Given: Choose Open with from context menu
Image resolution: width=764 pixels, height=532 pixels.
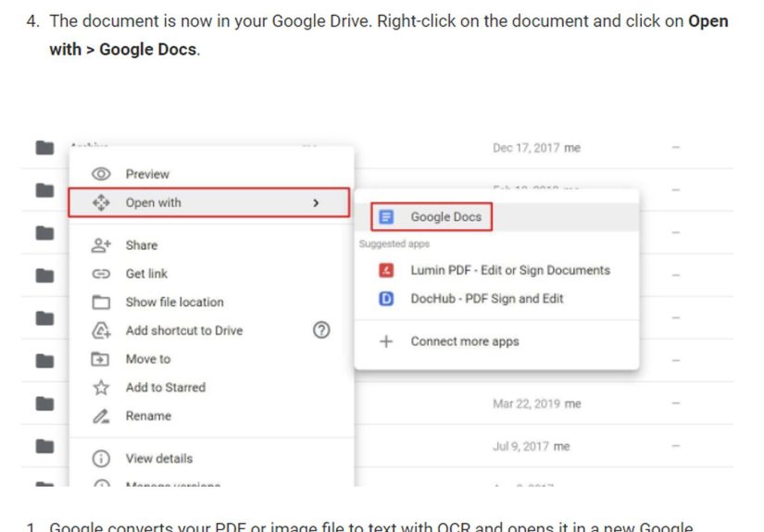Looking at the screenshot, I should tap(153, 203).
